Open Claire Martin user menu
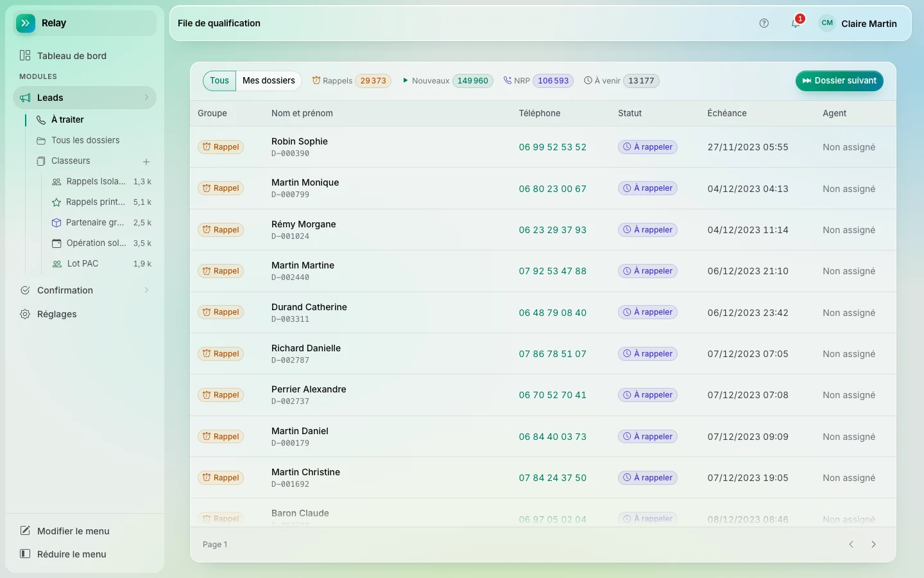The image size is (924, 578). click(x=859, y=23)
